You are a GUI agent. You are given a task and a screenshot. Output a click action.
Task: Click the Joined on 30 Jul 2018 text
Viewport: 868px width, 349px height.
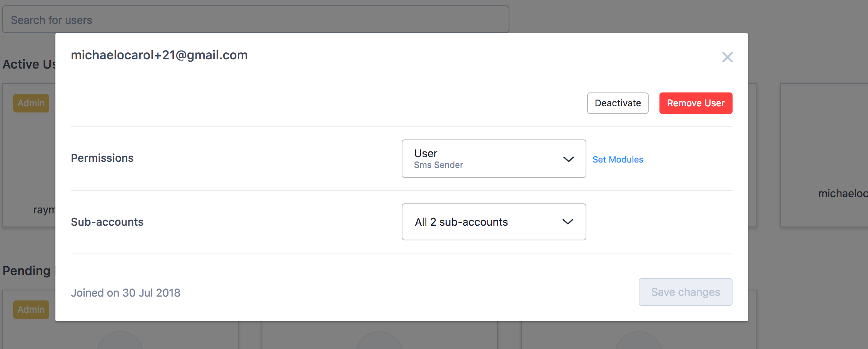[x=125, y=293]
